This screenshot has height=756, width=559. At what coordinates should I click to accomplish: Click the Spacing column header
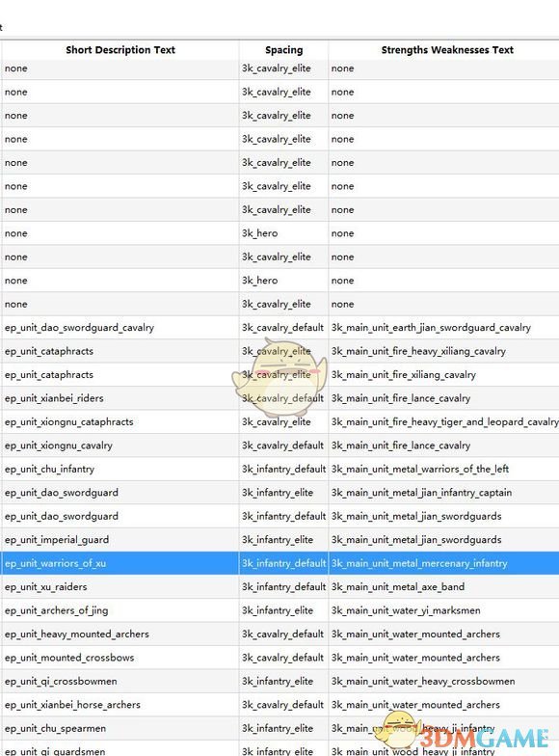283,50
